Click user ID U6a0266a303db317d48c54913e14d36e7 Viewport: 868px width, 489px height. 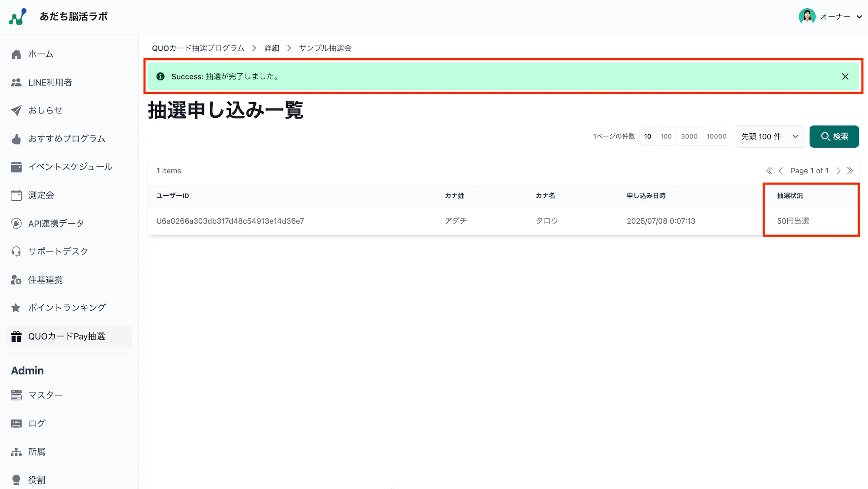[230, 221]
